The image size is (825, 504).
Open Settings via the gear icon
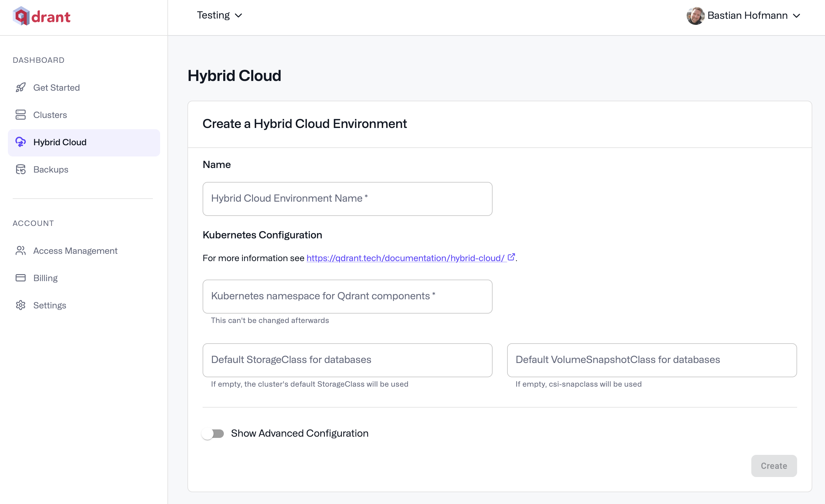click(21, 305)
